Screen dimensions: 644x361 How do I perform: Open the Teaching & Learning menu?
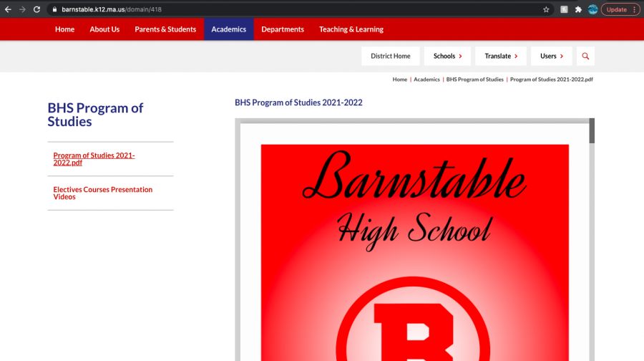pos(351,29)
